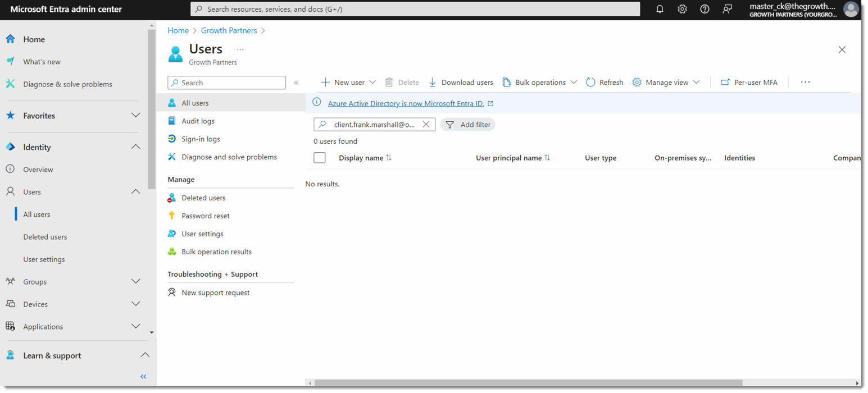Click the client.frank.marshall user search field

tap(374, 125)
